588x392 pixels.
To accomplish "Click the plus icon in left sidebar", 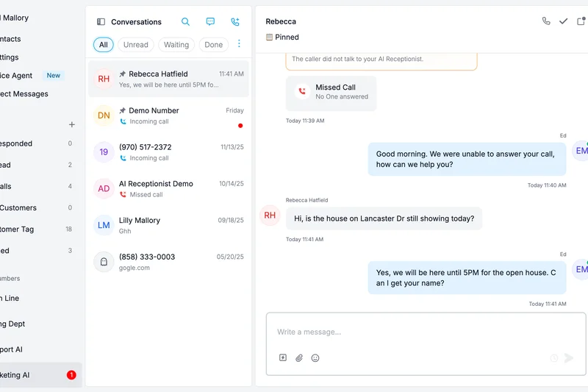I will tap(71, 125).
